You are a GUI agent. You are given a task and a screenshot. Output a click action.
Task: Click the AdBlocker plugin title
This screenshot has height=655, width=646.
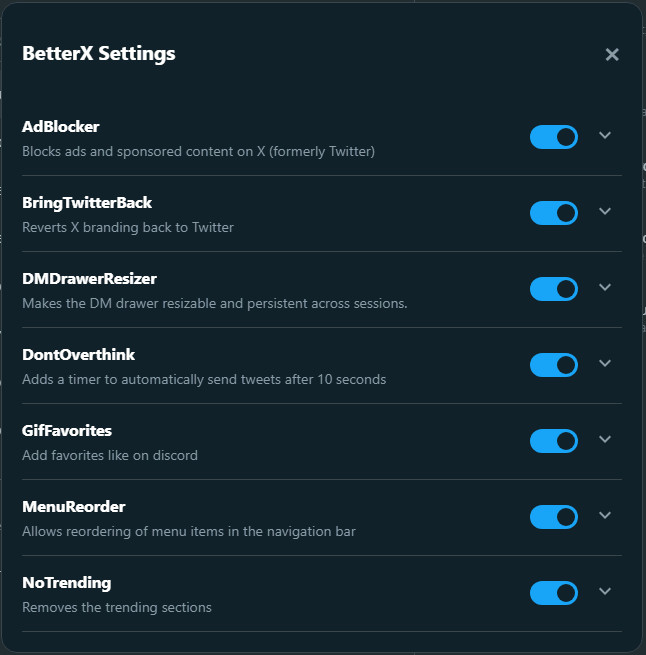(x=61, y=127)
